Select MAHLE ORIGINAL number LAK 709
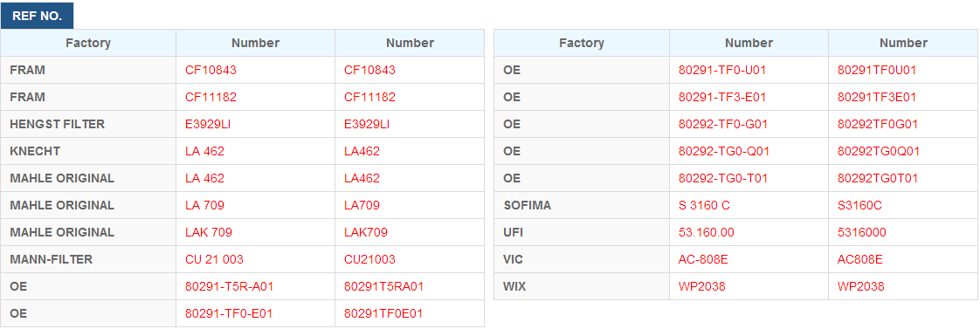 (x=209, y=232)
